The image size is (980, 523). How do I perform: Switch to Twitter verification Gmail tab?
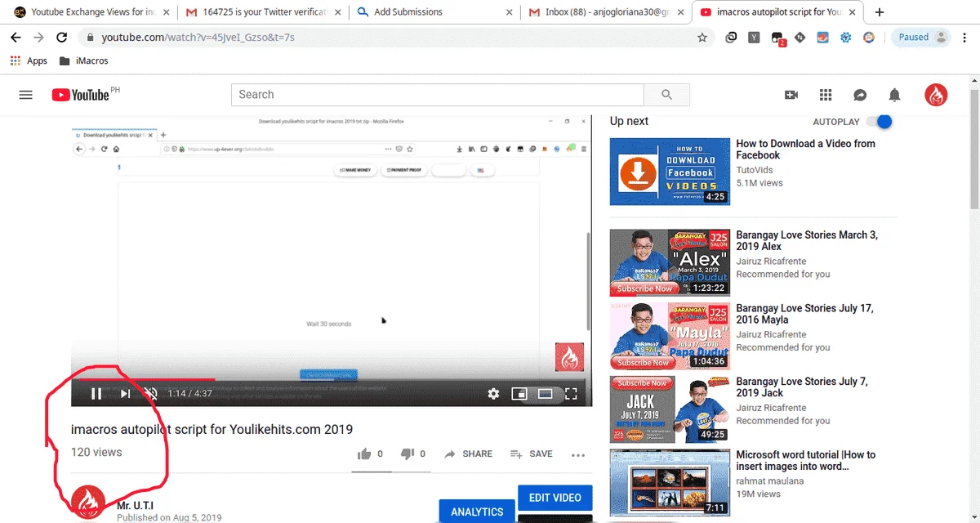[x=263, y=12]
